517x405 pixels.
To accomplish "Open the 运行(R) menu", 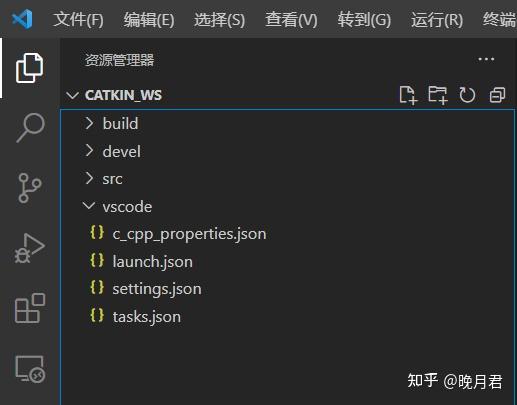I will [x=437, y=20].
